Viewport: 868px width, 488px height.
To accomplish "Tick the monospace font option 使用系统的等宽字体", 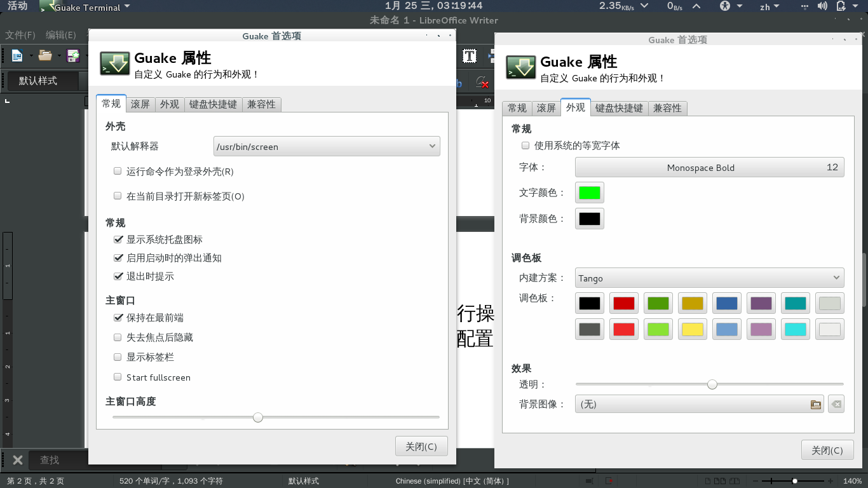I will click(526, 146).
